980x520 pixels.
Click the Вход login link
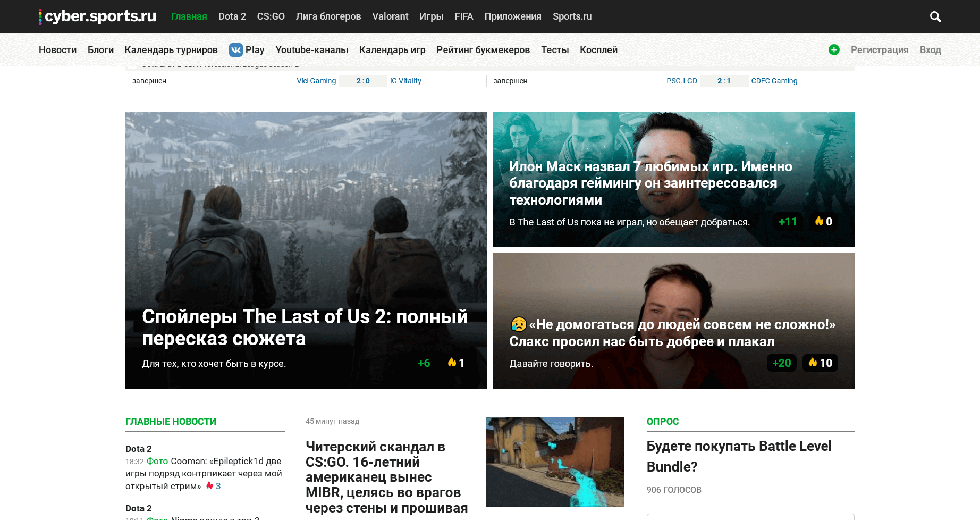[930, 50]
